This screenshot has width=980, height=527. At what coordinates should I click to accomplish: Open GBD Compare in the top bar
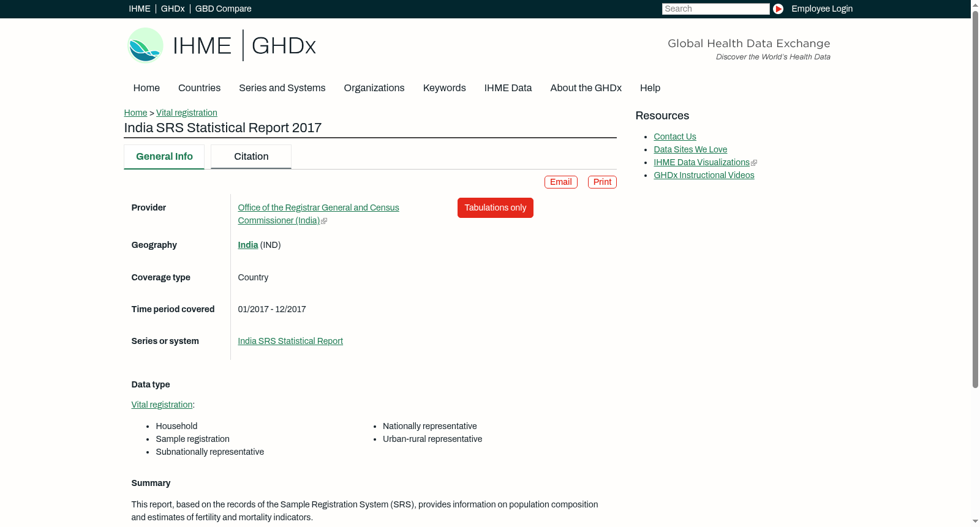223,9
